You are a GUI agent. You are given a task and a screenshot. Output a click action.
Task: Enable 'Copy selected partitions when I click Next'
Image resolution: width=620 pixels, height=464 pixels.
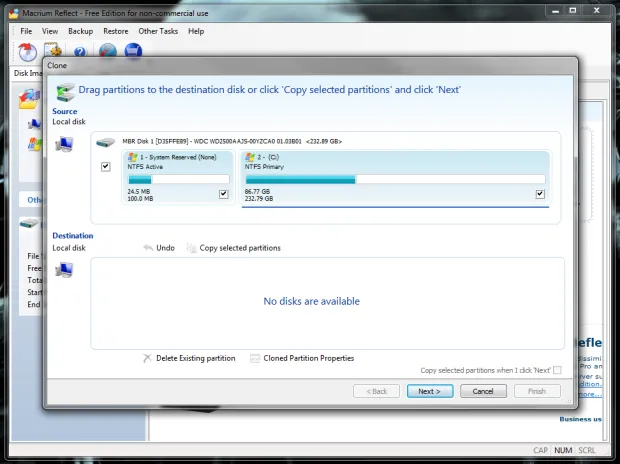click(557, 370)
